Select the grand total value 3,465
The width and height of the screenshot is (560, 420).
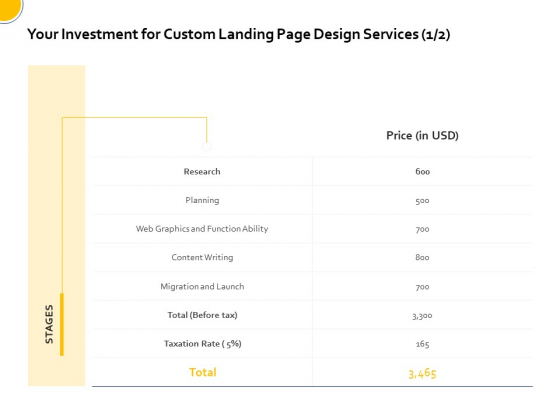click(x=422, y=373)
